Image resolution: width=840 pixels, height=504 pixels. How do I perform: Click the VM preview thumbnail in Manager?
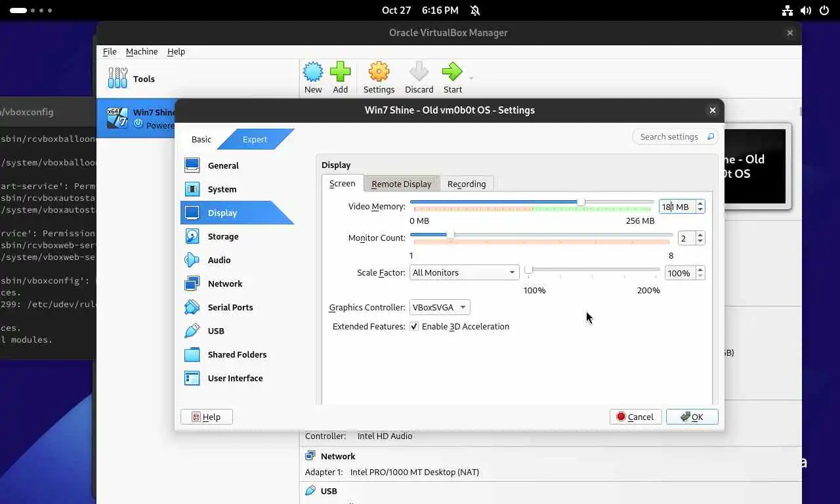coord(755,166)
